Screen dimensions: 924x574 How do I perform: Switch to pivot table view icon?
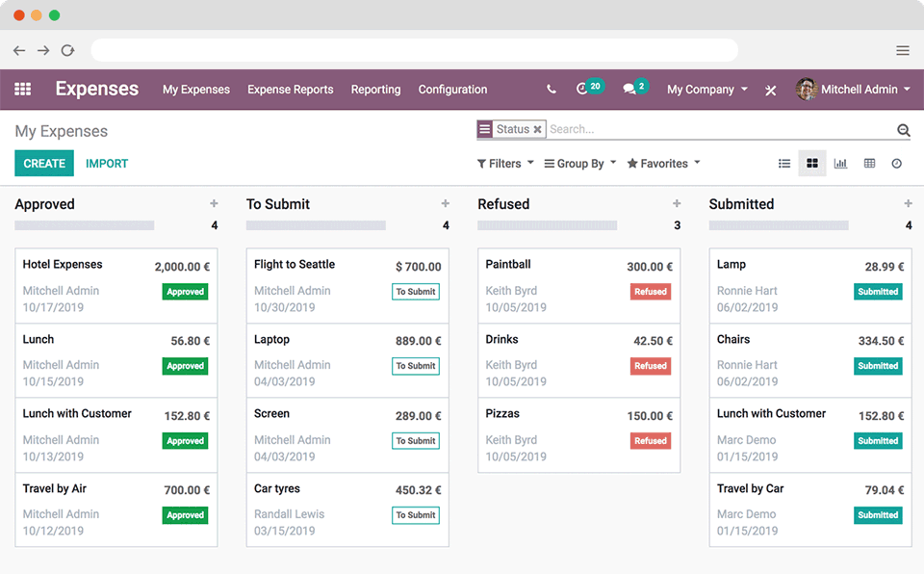(x=869, y=164)
